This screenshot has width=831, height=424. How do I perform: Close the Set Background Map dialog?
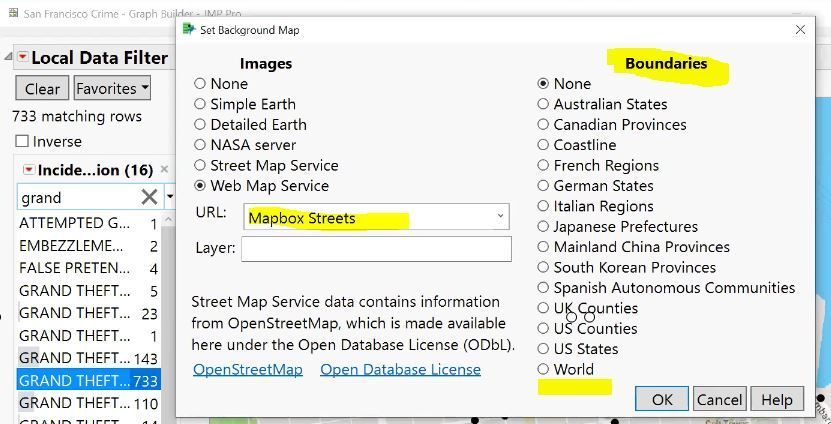(x=800, y=30)
